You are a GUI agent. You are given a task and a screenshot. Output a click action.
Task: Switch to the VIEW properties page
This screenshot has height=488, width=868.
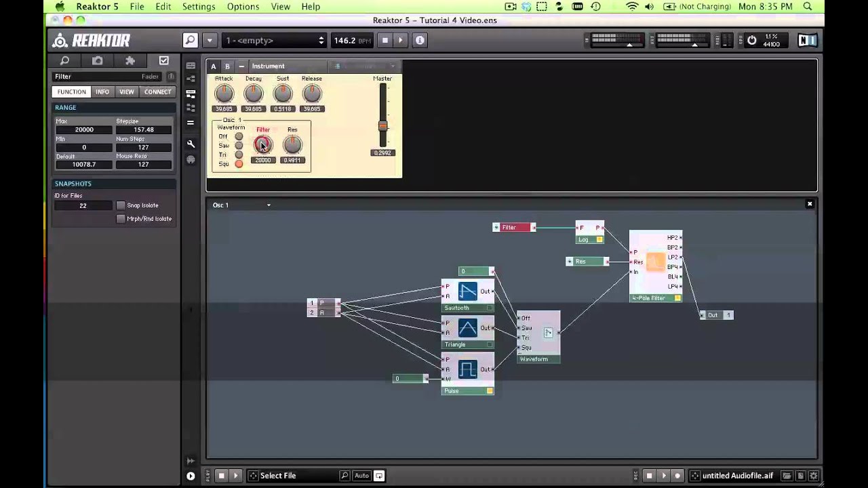[127, 91]
